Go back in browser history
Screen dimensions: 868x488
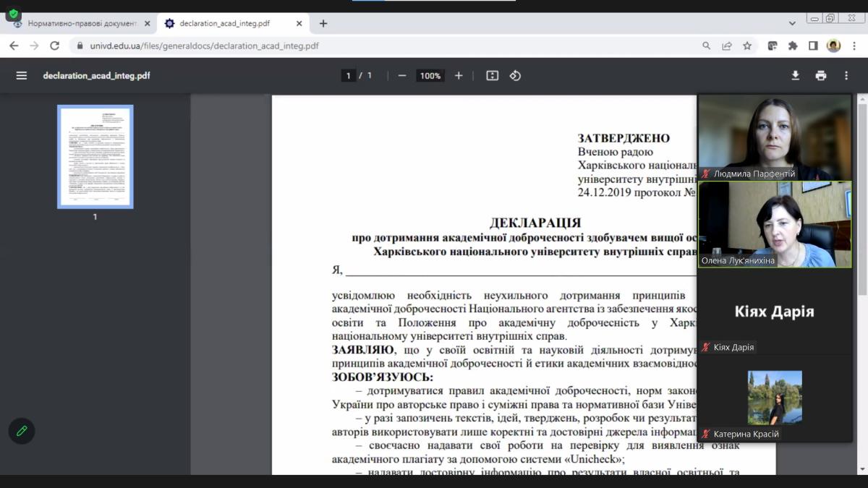[x=14, y=46]
